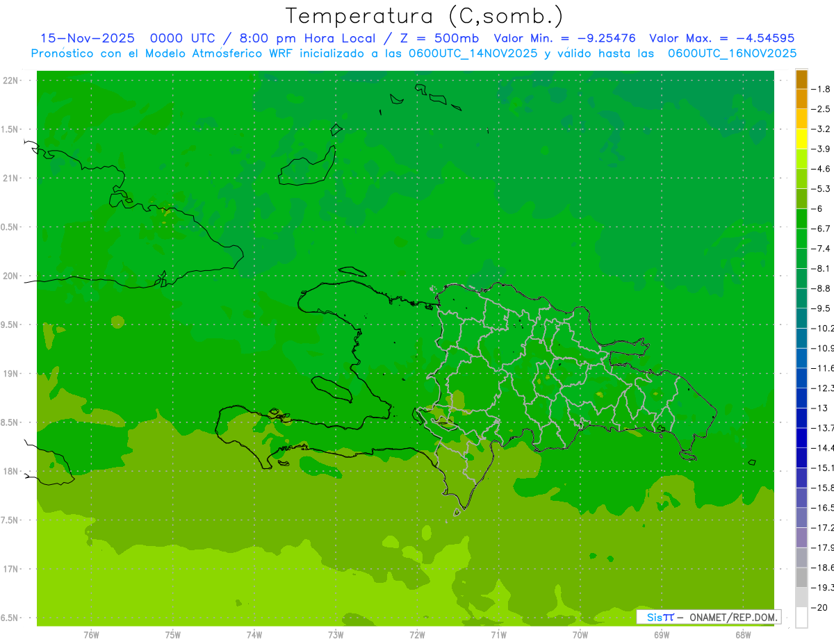
Task: Click the "-6.7" colorbar value
Action: click(822, 229)
